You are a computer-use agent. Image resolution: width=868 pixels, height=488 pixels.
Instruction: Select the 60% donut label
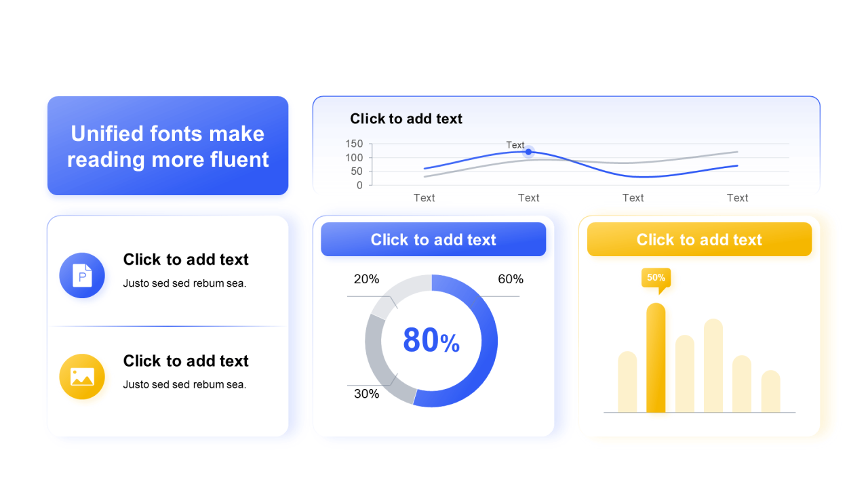(x=511, y=279)
